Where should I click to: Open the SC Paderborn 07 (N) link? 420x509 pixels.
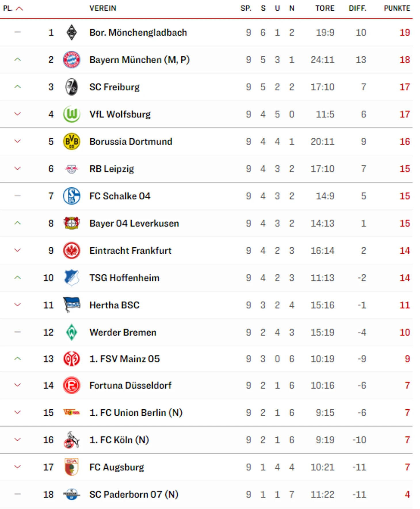[x=134, y=494]
